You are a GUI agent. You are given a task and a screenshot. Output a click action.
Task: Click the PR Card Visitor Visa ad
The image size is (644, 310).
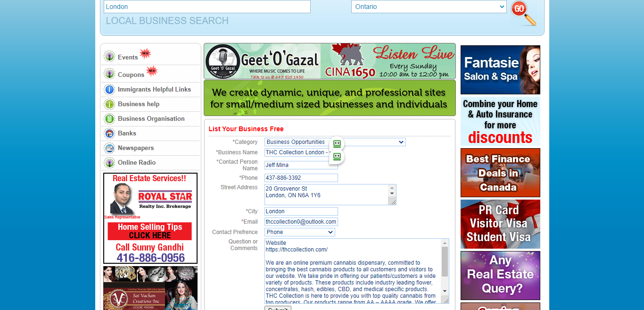[500, 224]
